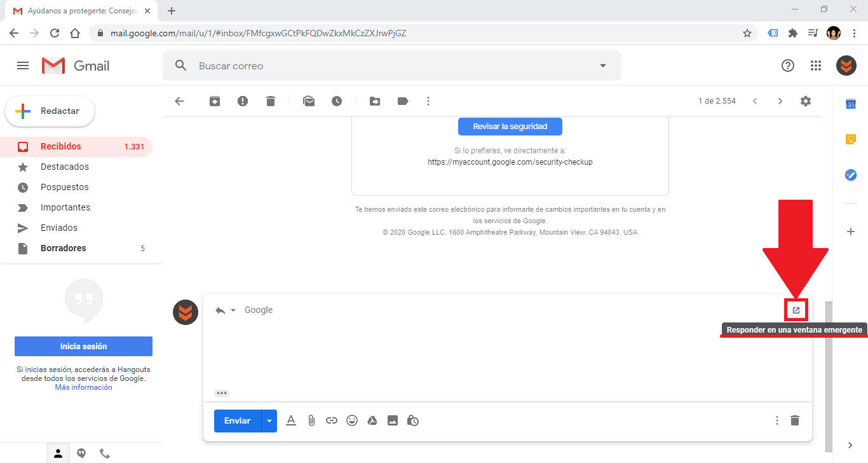Archive this email
This screenshot has height=463, width=868.
tap(215, 101)
